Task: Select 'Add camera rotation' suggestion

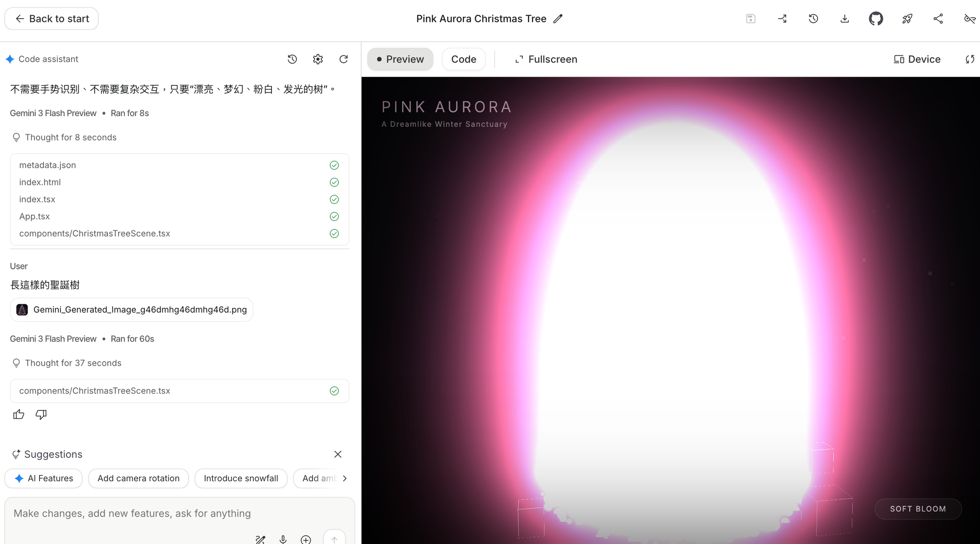Action: point(138,478)
